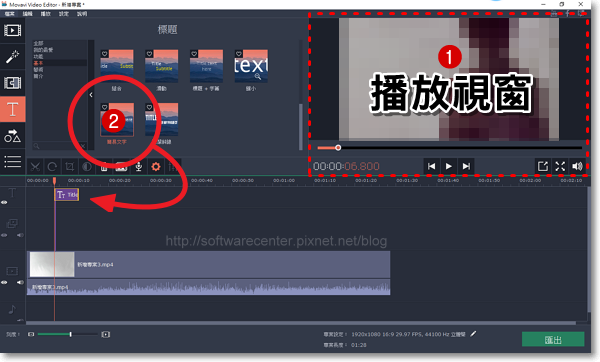600x362 pixels.
Task: Click the preview seek bar handle
Action: (x=338, y=148)
